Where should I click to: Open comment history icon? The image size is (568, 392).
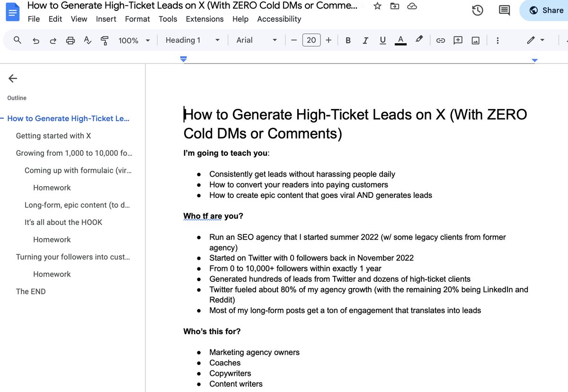(x=504, y=10)
